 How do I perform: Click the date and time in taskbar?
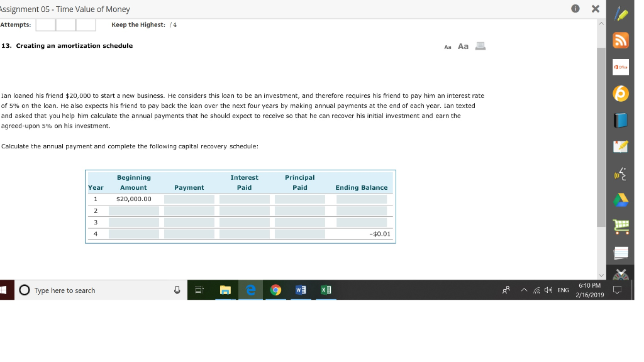pyautogui.click(x=588, y=290)
